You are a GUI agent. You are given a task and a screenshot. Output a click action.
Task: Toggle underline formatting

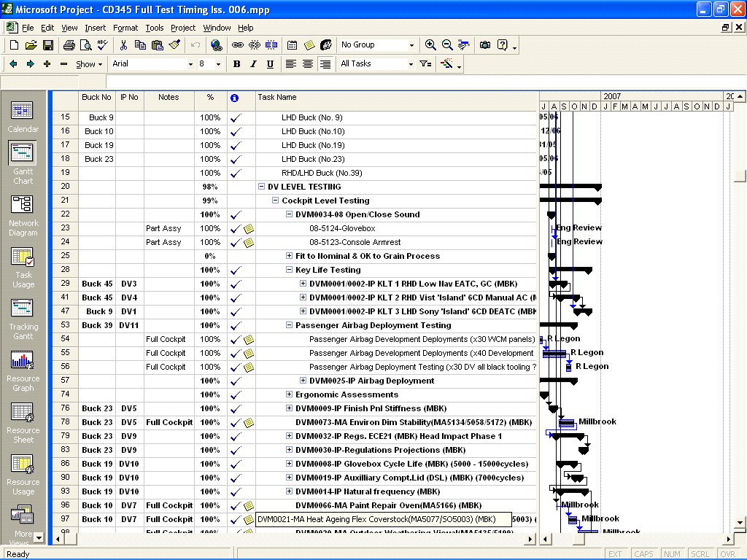pyautogui.click(x=270, y=64)
